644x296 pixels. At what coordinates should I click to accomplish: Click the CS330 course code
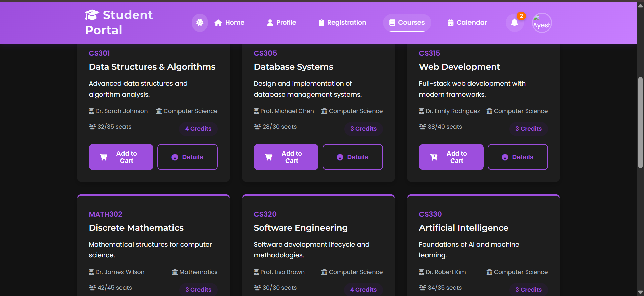[x=430, y=214]
